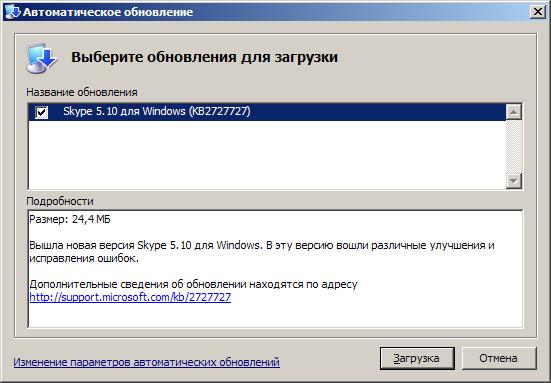551x383 pixels.
Task: Select the Skype 5.10 для Windows list row
Action: 267,112
